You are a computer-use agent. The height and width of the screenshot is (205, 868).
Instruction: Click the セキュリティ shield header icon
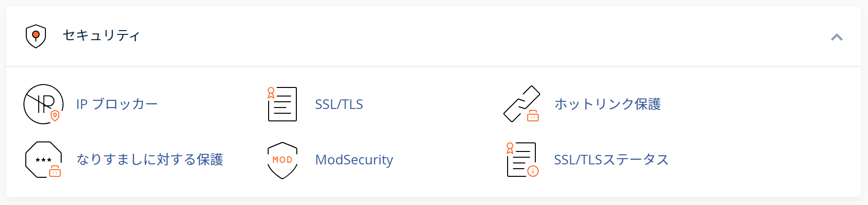36,36
